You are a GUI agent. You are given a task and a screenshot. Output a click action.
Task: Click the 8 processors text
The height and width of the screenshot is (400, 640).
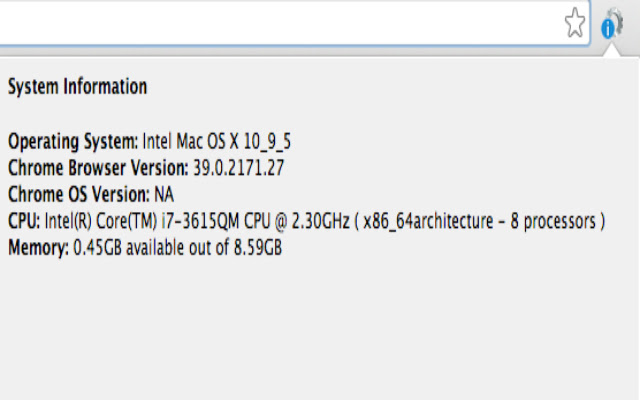548,221
